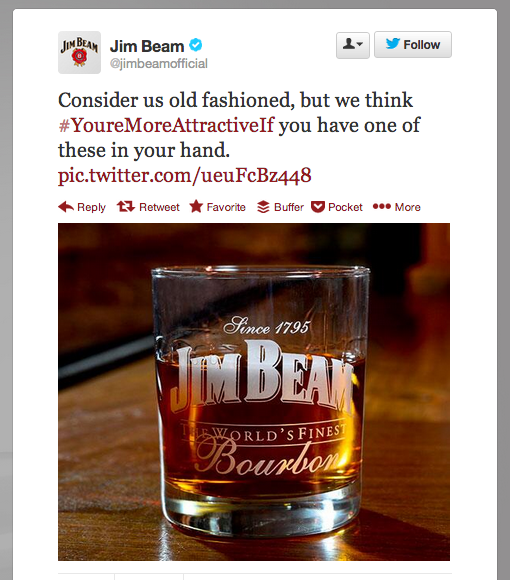The height and width of the screenshot is (580, 510).
Task: Click the More text label
Action: coord(408,207)
